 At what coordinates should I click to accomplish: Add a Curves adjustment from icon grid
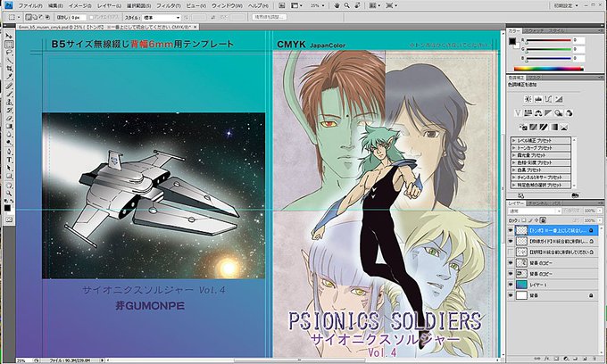(548, 99)
